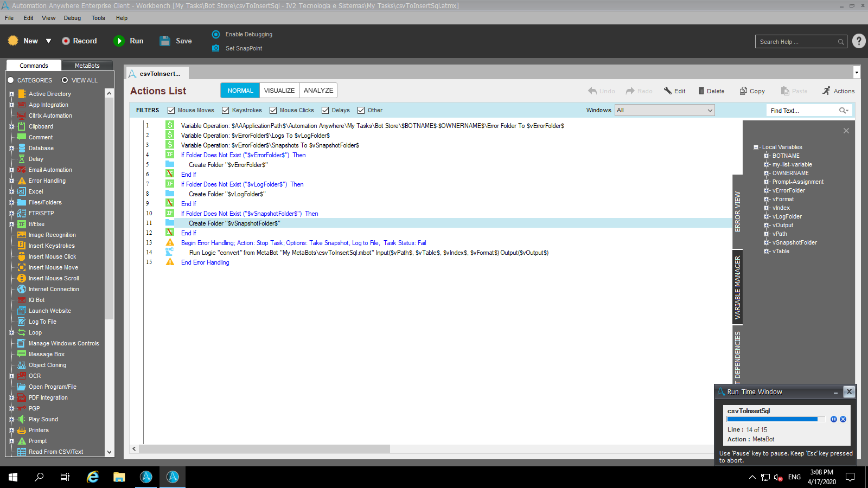Select the Message Box command icon
Image resolution: width=868 pixels, height=488 pixels.
[x=22, y=354]
